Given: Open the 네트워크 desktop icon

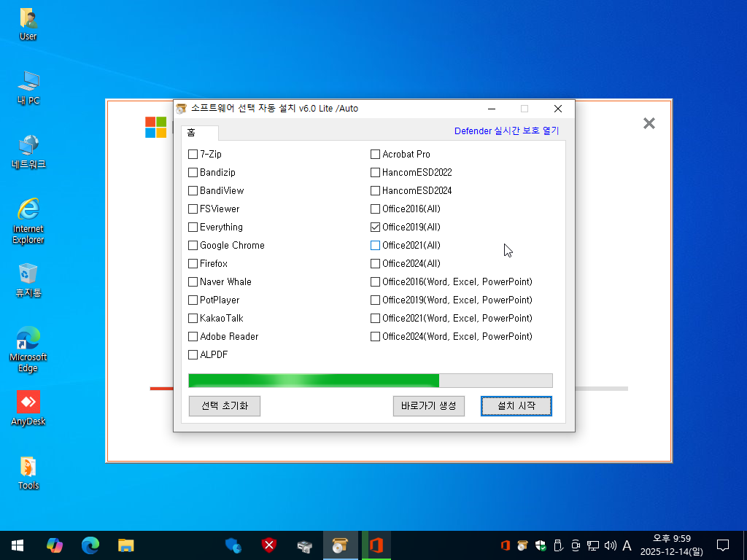Looking at the screenshot, I should point(28,152).
